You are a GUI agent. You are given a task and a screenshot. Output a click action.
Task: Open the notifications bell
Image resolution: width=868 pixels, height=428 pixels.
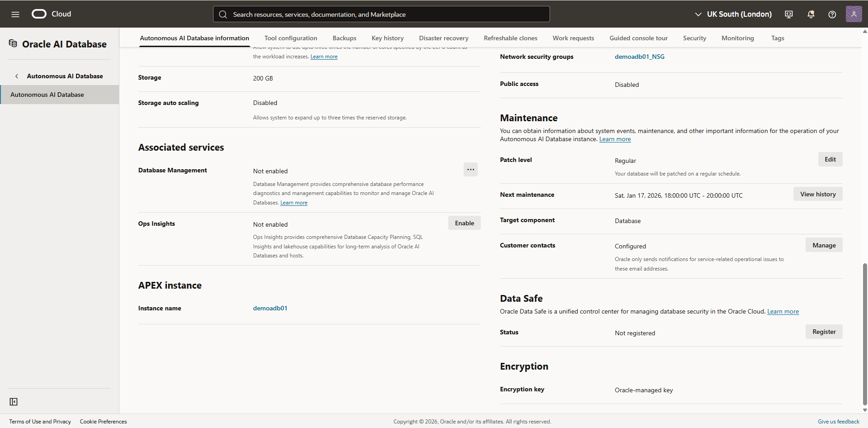coord(810,14)
